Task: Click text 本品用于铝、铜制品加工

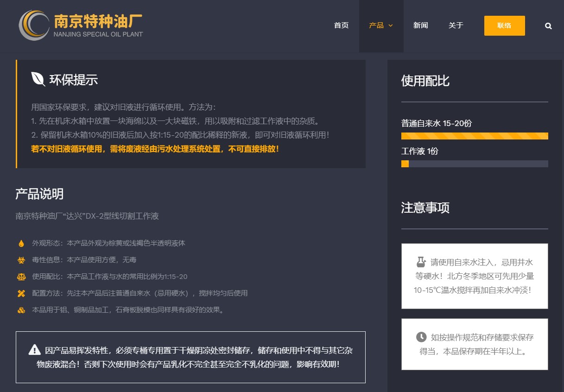Action: click(129, 310)
